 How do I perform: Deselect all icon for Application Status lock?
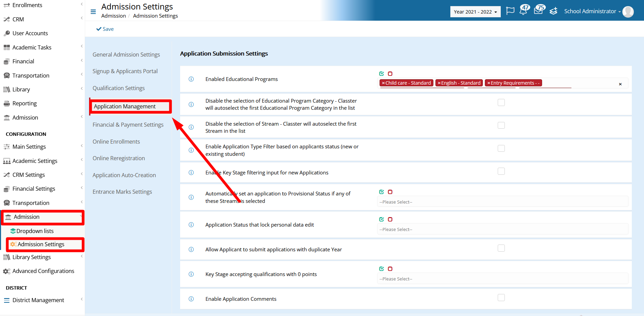(390, 219)
